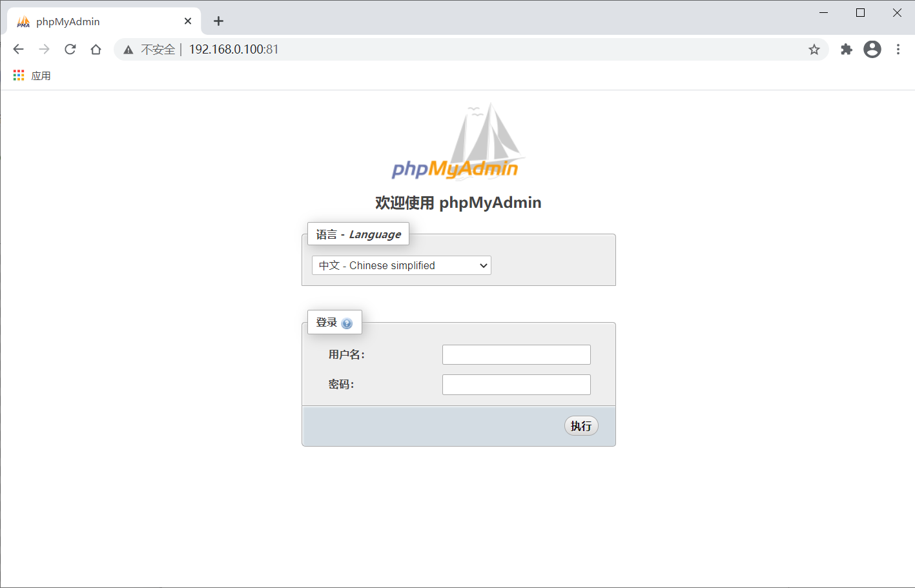Click the not-secure warning icon
Viewport: 915px width, 588px height.
click(x=129, y=50)
